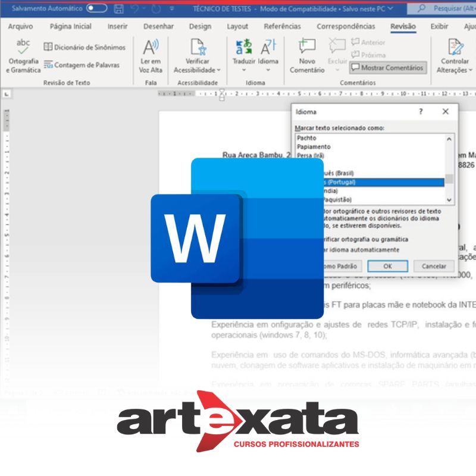
Task: Click the Traduzir icon
Action: click(x=244, y=48)
